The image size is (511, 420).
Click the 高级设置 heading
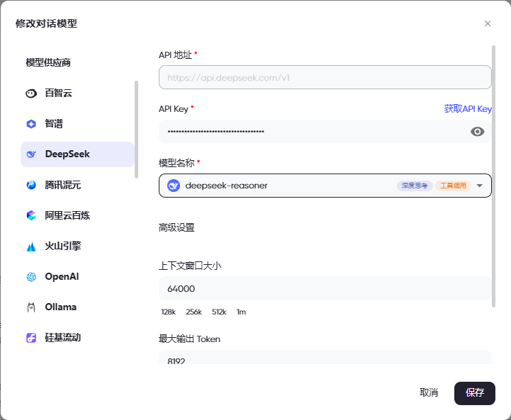tap(176, 227)
